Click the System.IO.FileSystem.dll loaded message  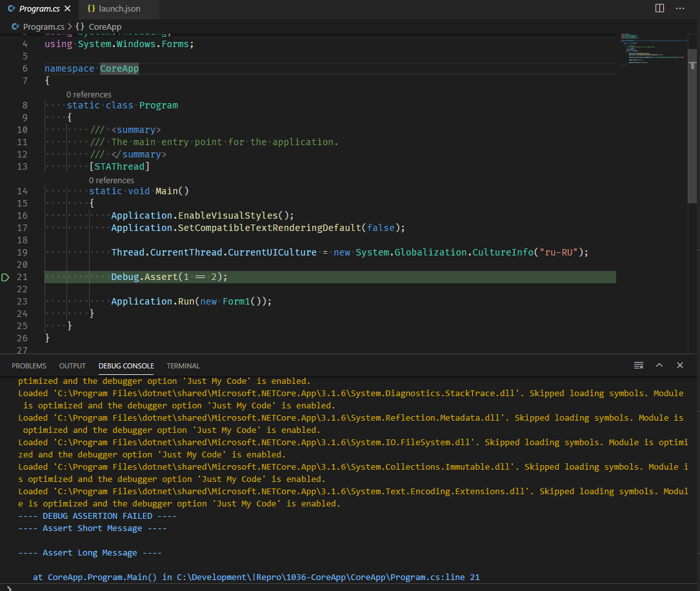pos(353,448)
